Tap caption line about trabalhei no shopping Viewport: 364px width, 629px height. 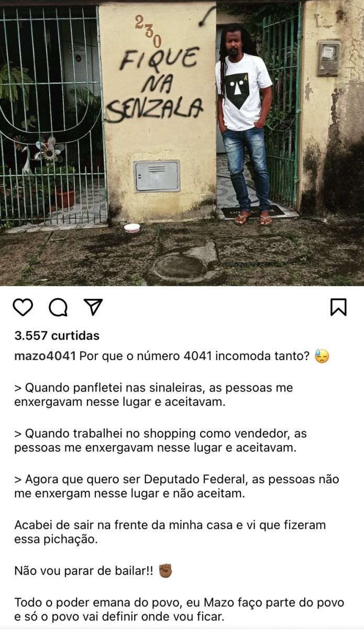point(161,440)
